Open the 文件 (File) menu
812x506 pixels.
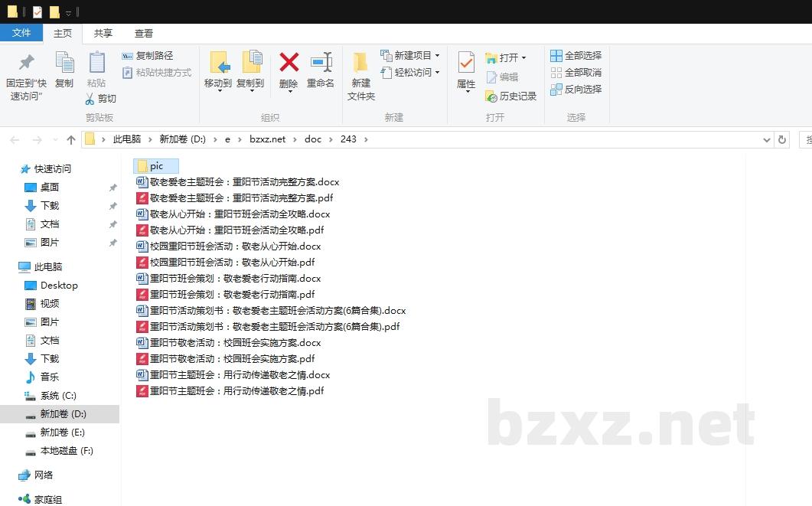[x=22, y=33]
